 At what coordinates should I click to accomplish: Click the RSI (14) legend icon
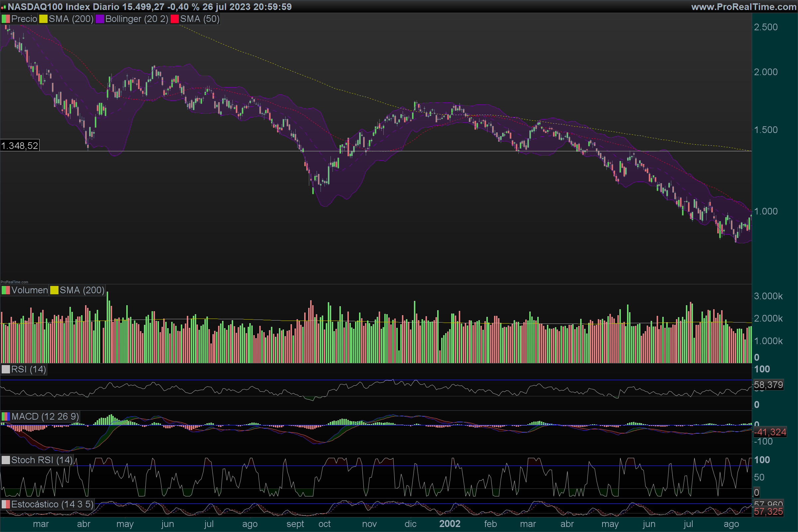point(6,369)
